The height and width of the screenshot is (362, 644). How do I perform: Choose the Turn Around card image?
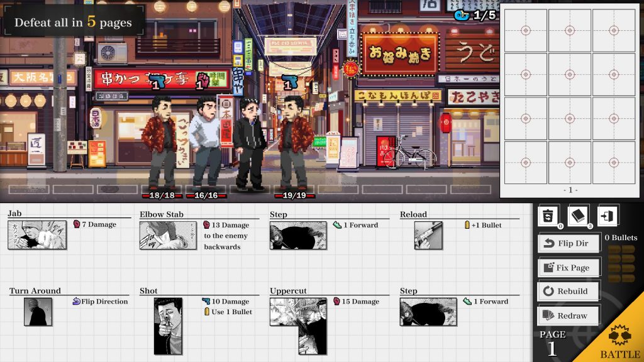(x=38, y=312)
